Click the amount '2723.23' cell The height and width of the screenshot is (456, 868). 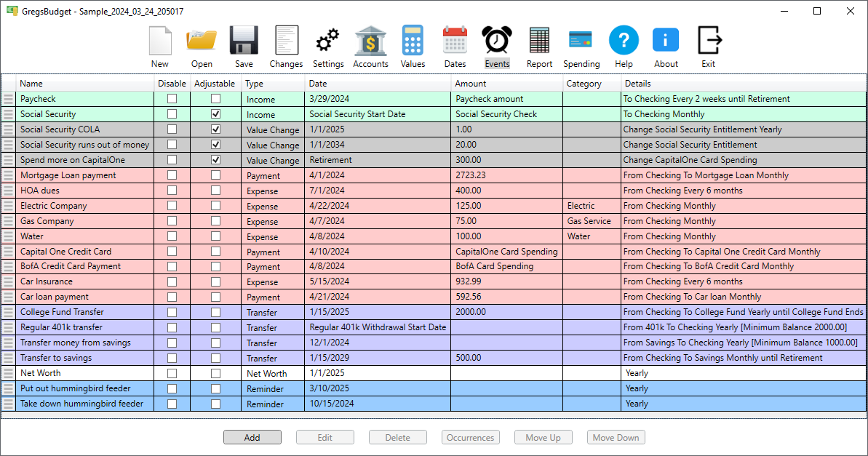507,175
